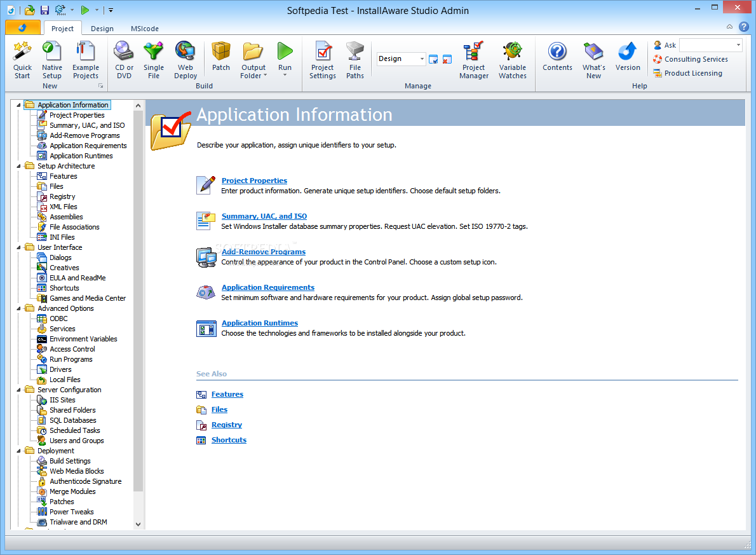Follow the Application Runtimes link
This screenshot has width=756, height=555.
click(x=259, y=323)
